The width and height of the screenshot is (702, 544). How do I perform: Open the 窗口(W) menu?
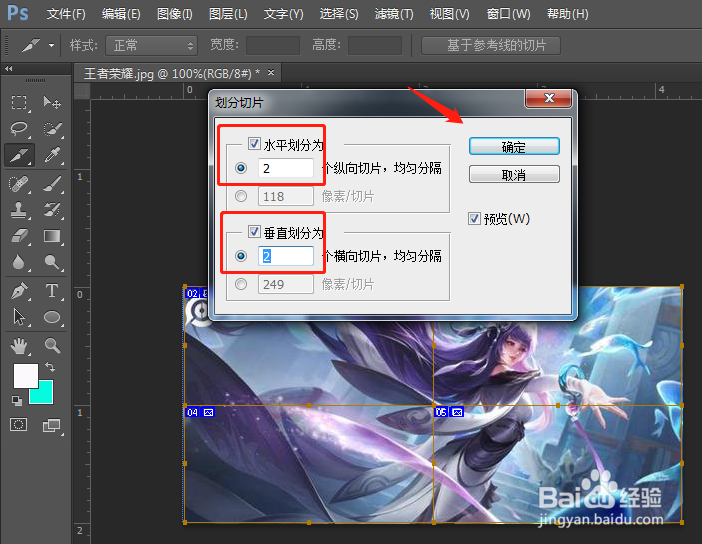508,14
